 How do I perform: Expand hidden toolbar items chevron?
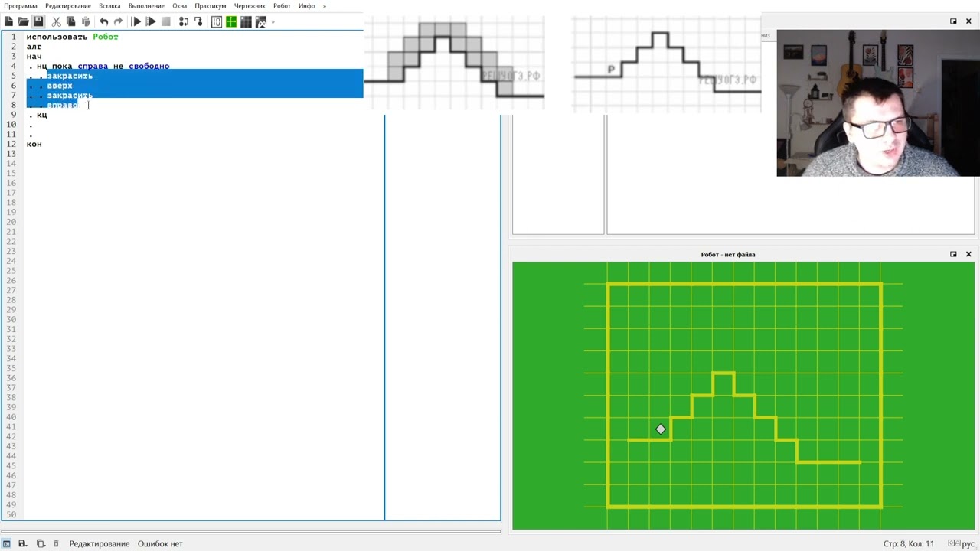tap(273, 21)
